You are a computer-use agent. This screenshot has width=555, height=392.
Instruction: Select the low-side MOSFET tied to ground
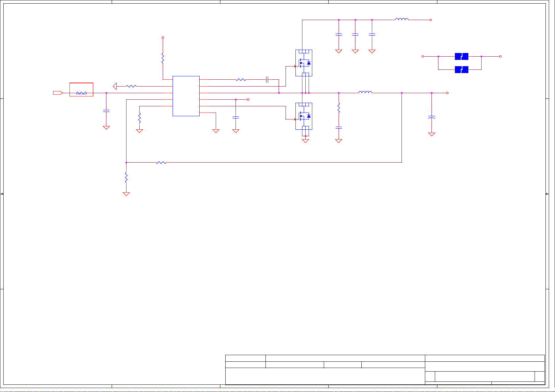(x=304, y=116)
